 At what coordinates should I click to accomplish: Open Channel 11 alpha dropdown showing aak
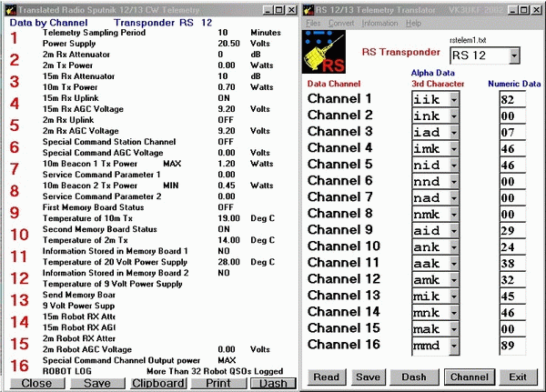tap(454, 263)
